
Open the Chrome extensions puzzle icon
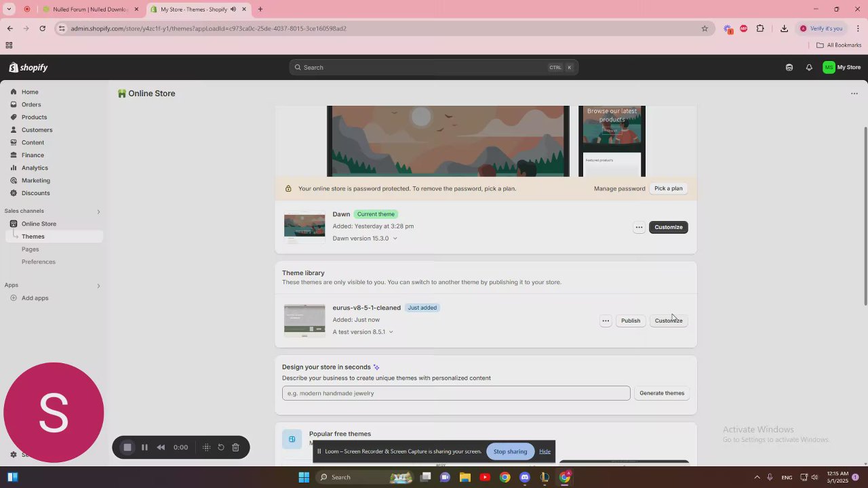point(760,28)
